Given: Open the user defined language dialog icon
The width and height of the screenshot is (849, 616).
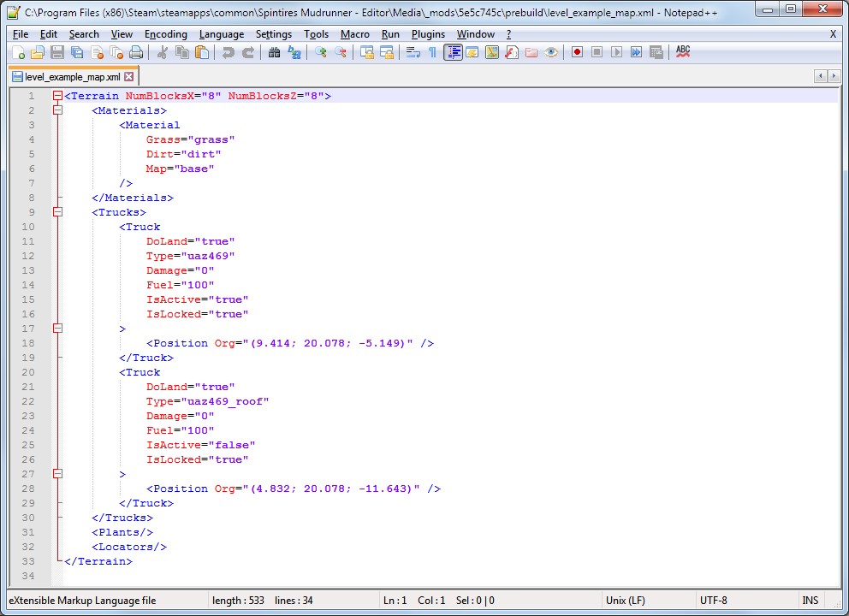Looking at the screenshot, I should click(x=472, y=52).
